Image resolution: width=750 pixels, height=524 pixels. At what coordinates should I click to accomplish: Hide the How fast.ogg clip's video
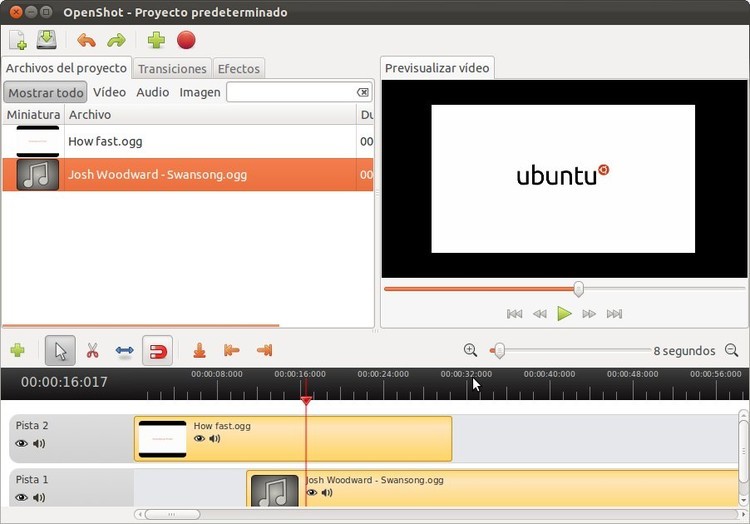point(199,438)
